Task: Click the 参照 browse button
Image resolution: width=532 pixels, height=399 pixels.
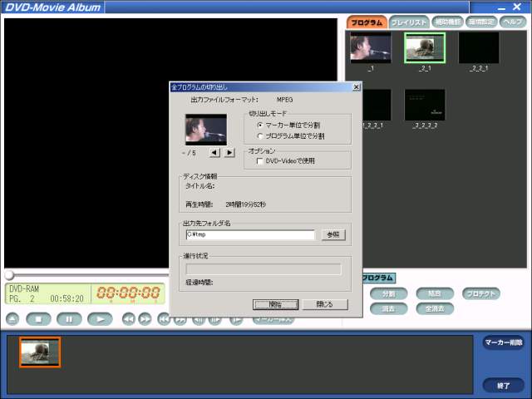Action: pos(333,234)
